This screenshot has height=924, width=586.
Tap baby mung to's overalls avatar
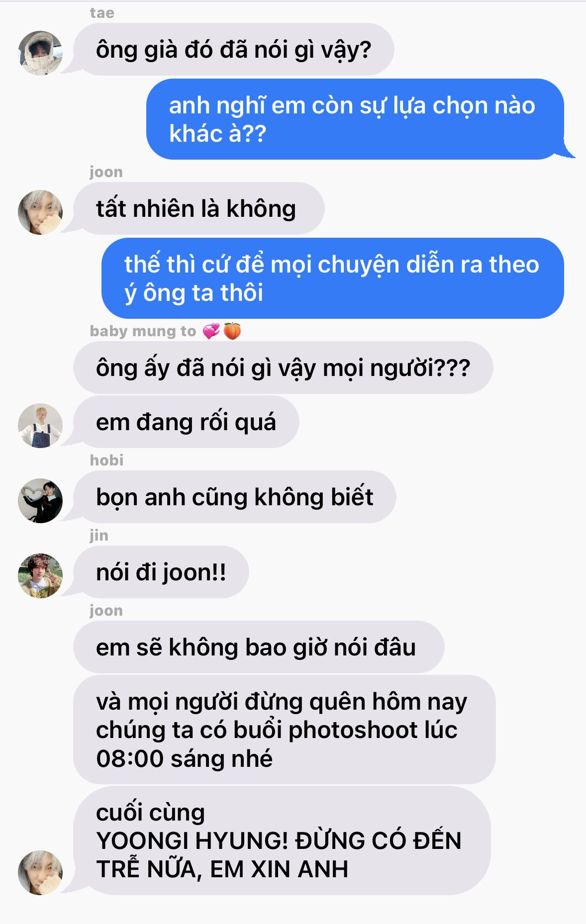coord(40,426)
